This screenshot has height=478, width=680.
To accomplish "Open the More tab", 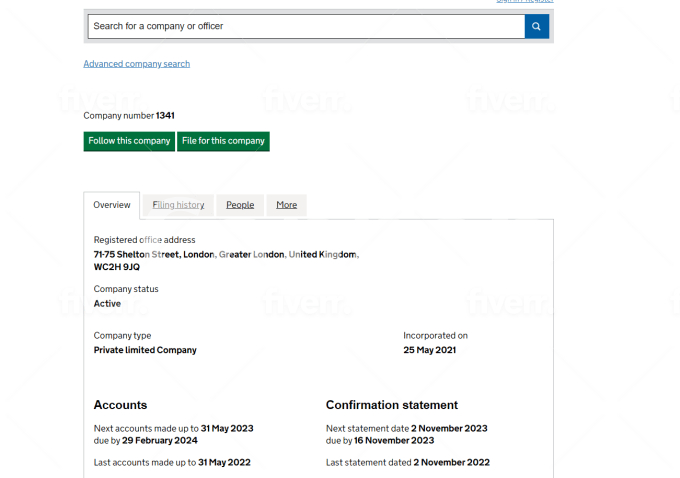I will pyautogui.click(x=287, y=205).
